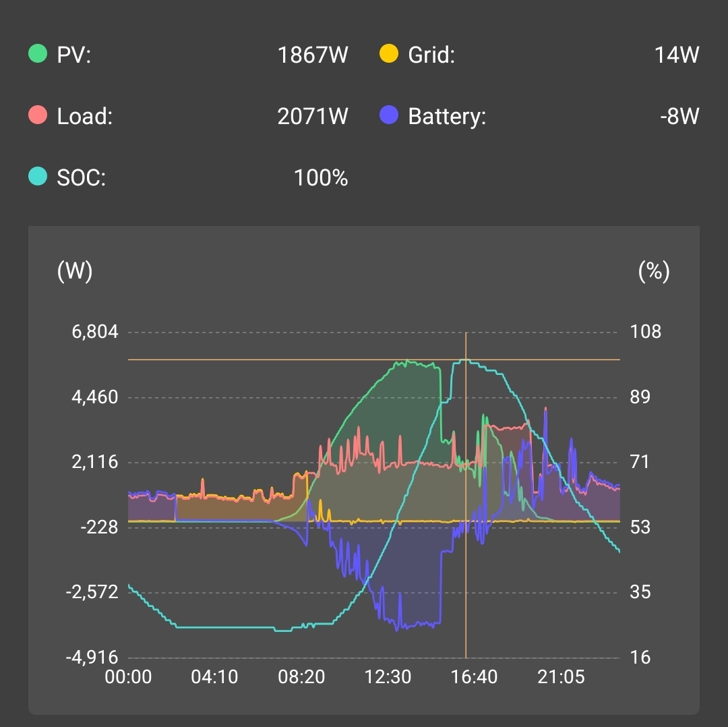
Task: Tap the 14W Grid value
Action: tap(677, 55)
